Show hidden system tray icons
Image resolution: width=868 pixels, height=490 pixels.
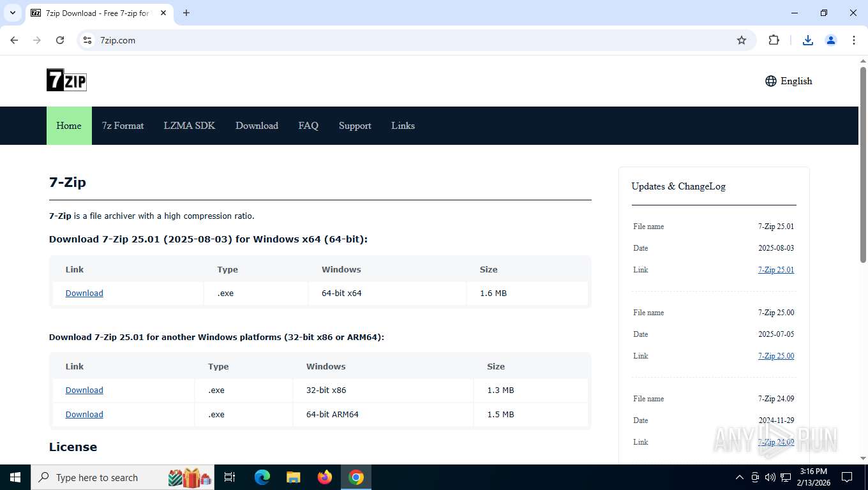tap(740, 477)
